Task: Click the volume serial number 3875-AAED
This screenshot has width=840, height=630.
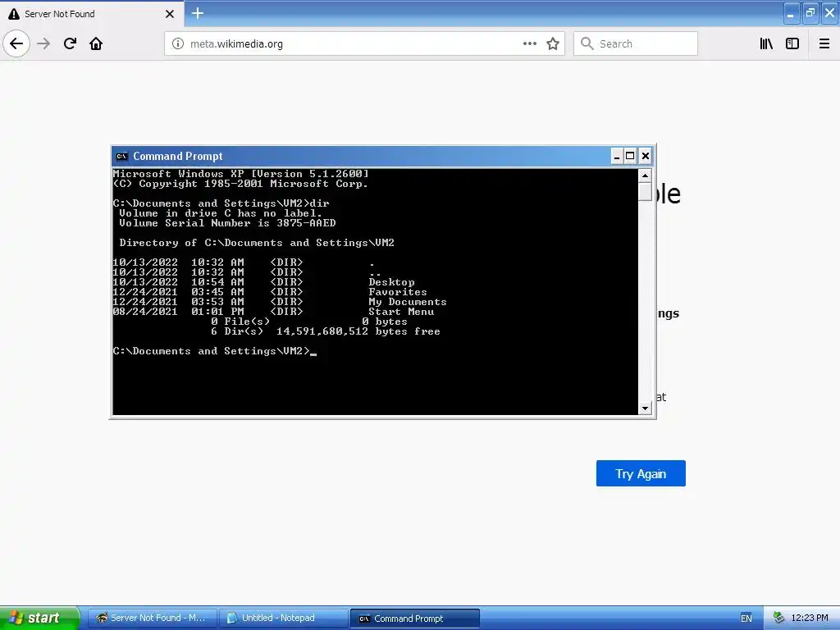Action: coord(307,223)
